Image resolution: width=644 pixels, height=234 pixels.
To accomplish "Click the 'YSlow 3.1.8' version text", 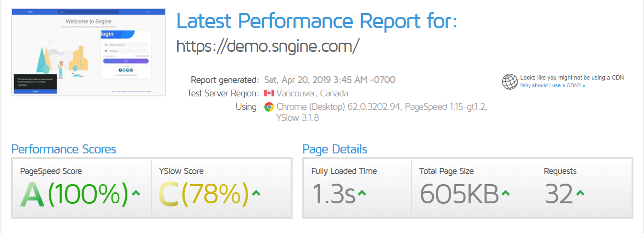I will [298, 118].
